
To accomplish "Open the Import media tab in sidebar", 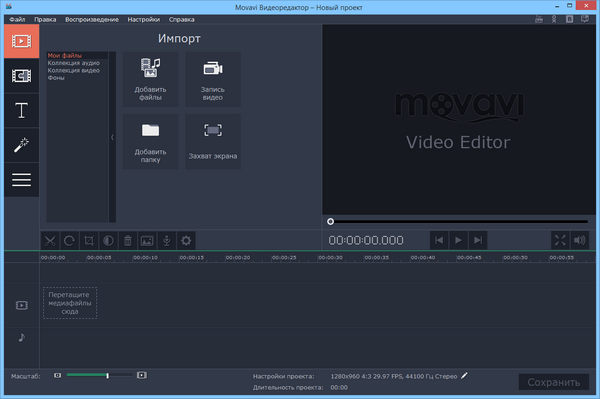I will [21, 41].
